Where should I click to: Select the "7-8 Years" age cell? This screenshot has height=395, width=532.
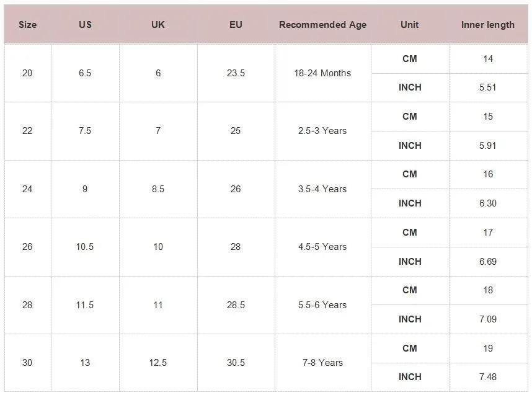tap(322, 363)
